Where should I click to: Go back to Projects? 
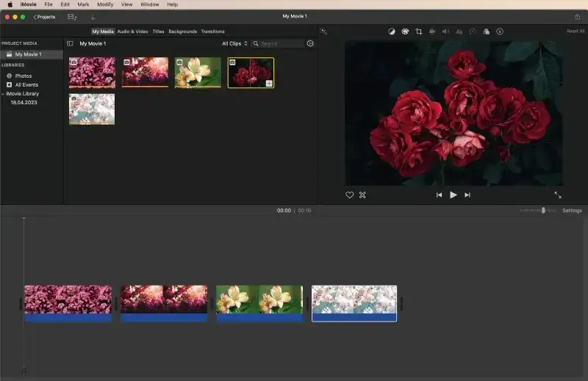44,17
